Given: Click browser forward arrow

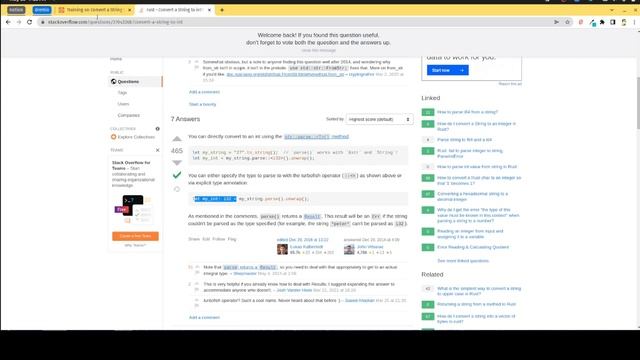Looking at the screenshot, I should click(19, 22).
